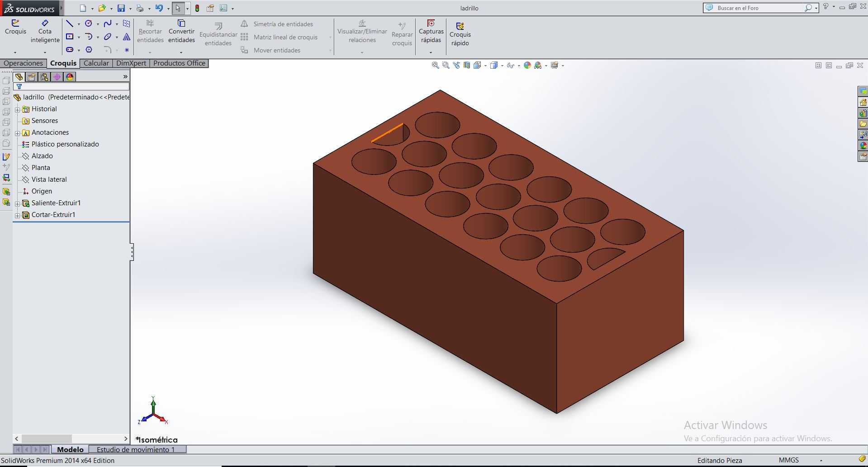Click the Edit Appearance color ball icon
Image resolution: width=868 pixels, height=467 pixels.
(x=527, y=65)
